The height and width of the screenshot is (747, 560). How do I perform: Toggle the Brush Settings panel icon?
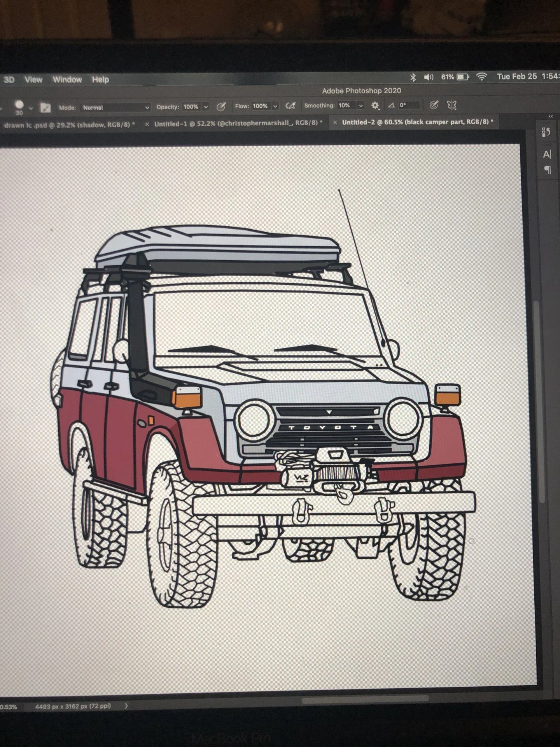45,108
